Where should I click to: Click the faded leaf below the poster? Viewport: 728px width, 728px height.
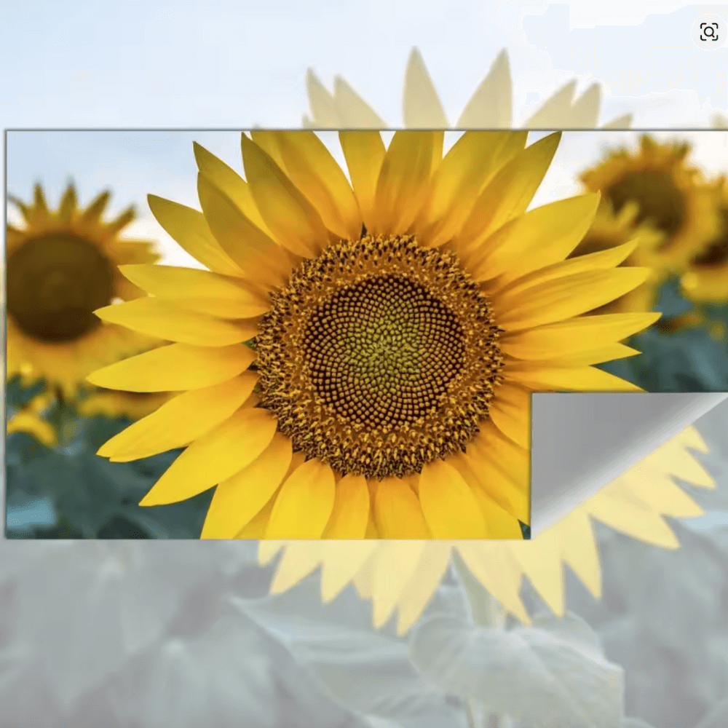510,655
